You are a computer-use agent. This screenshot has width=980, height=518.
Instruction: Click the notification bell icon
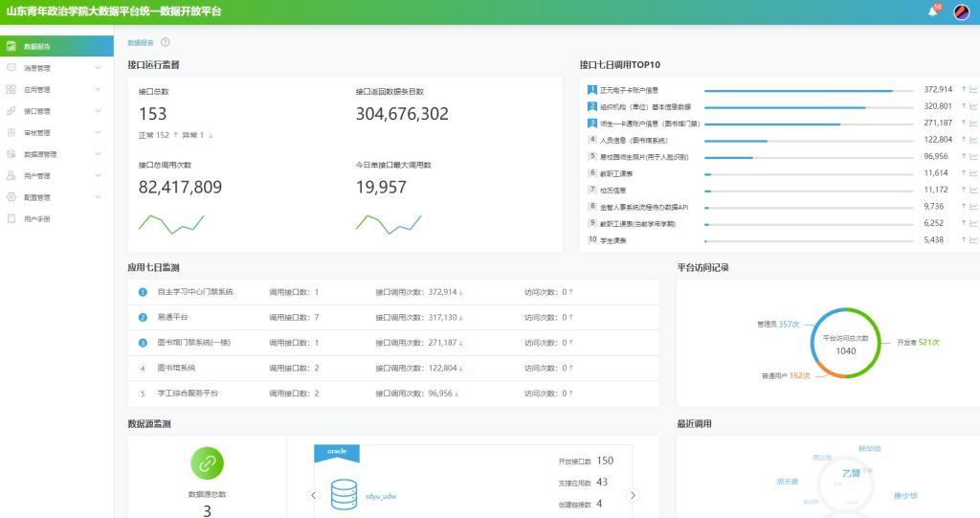point(932,11)
